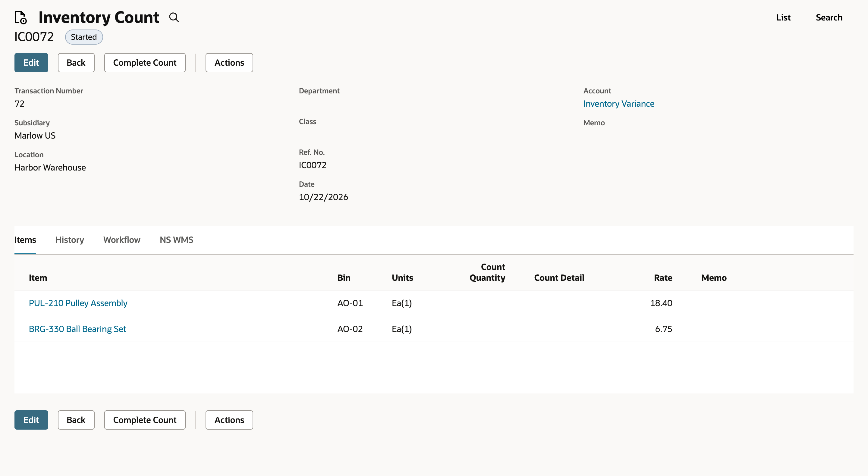
Task: Open the List link in header
Action: click(783, 17)
